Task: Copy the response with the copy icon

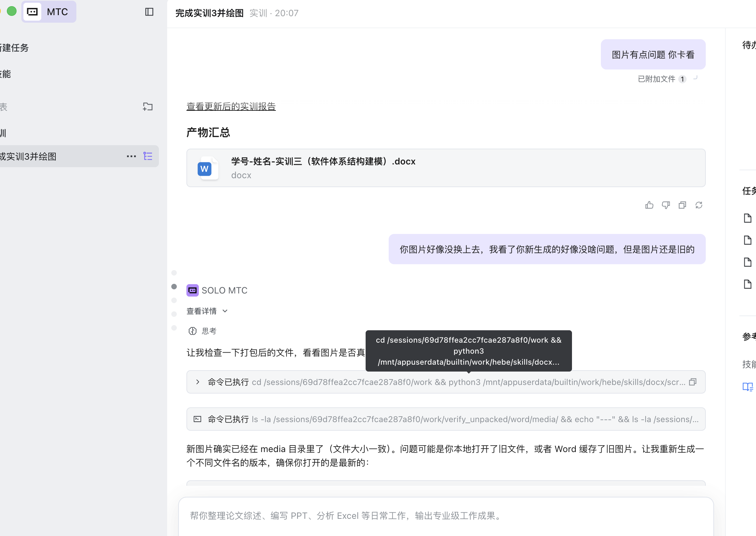Action: click(x=682, y=205)
